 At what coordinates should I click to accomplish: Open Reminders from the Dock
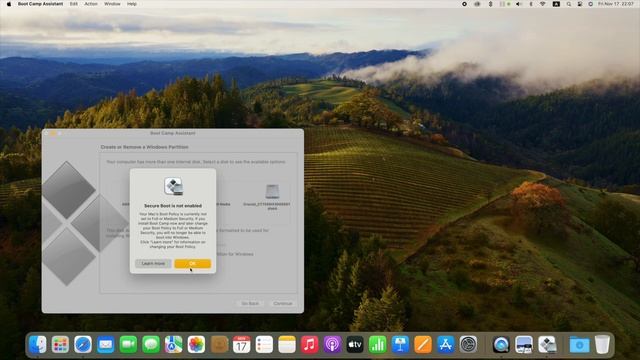coord(264,345)
